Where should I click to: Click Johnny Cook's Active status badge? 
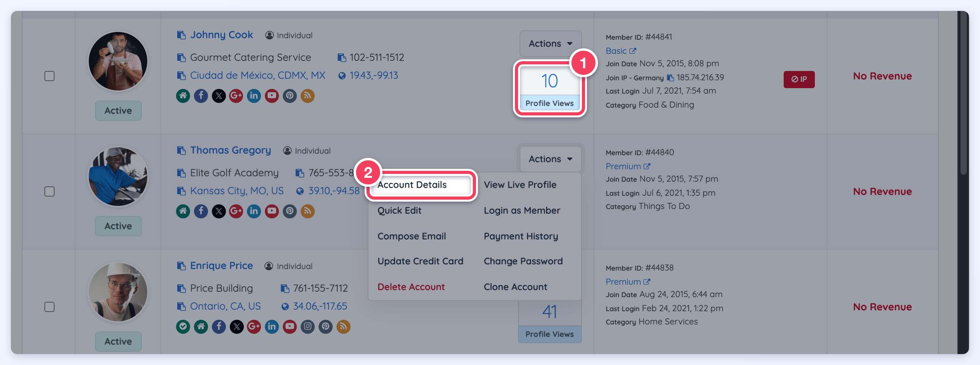[118, 111]
